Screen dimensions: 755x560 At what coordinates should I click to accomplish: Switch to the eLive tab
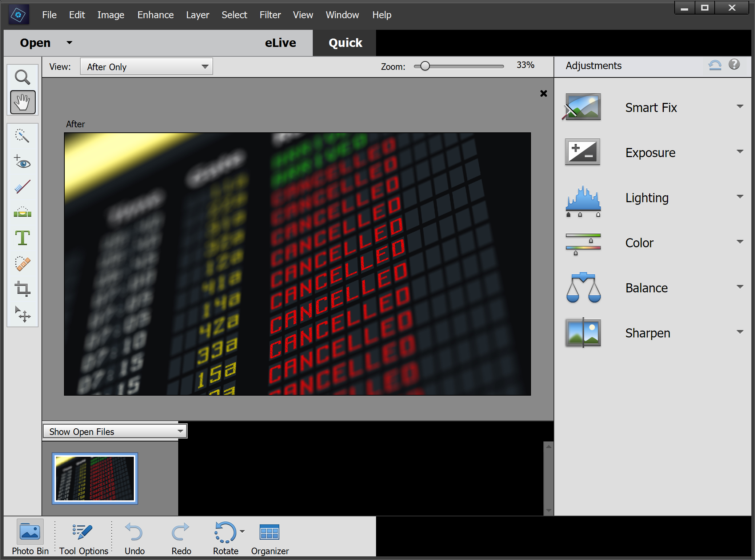pos(281,42)
